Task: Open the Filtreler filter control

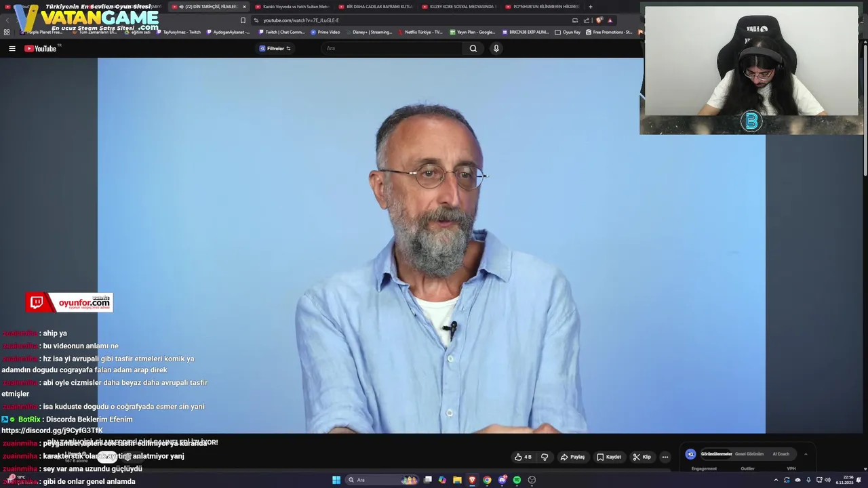Action: [x=275, y=48]
